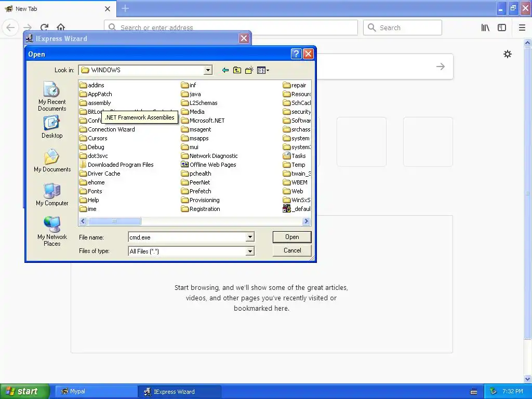
Task: Switch to IExpress Wizard taskbar item
Action: [x=180, y=392]
